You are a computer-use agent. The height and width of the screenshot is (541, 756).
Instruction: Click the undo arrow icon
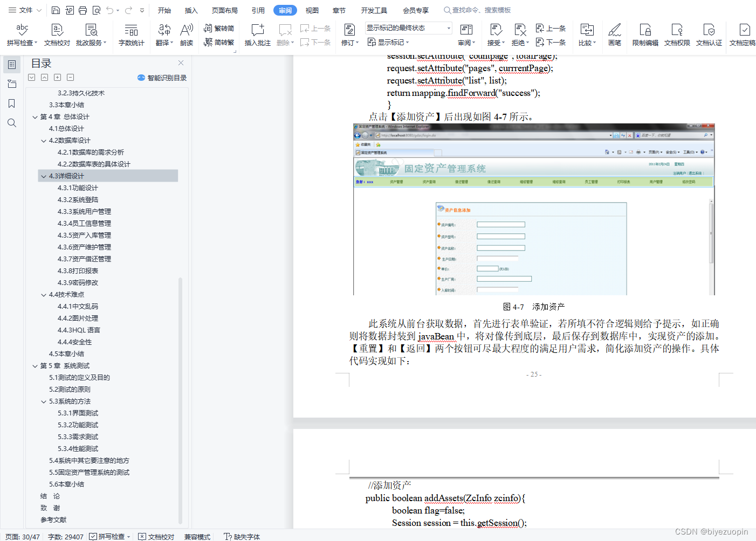pos(110,10)
